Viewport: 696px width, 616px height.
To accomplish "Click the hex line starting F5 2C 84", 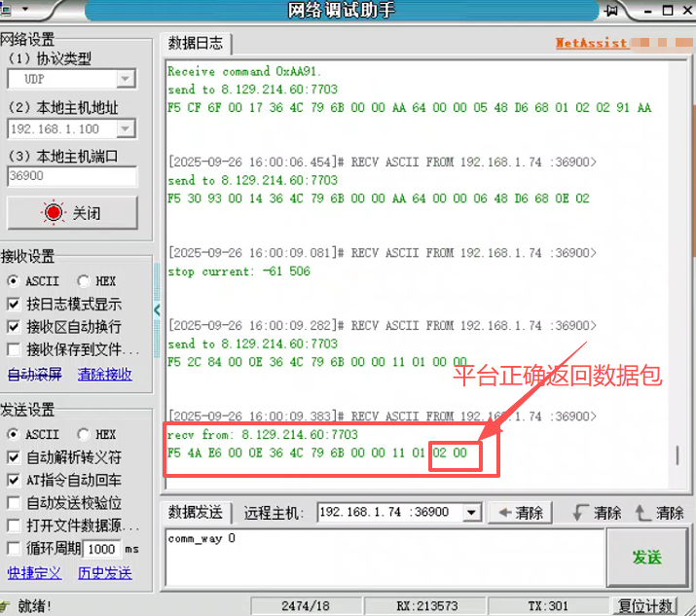I will [317, 362].
